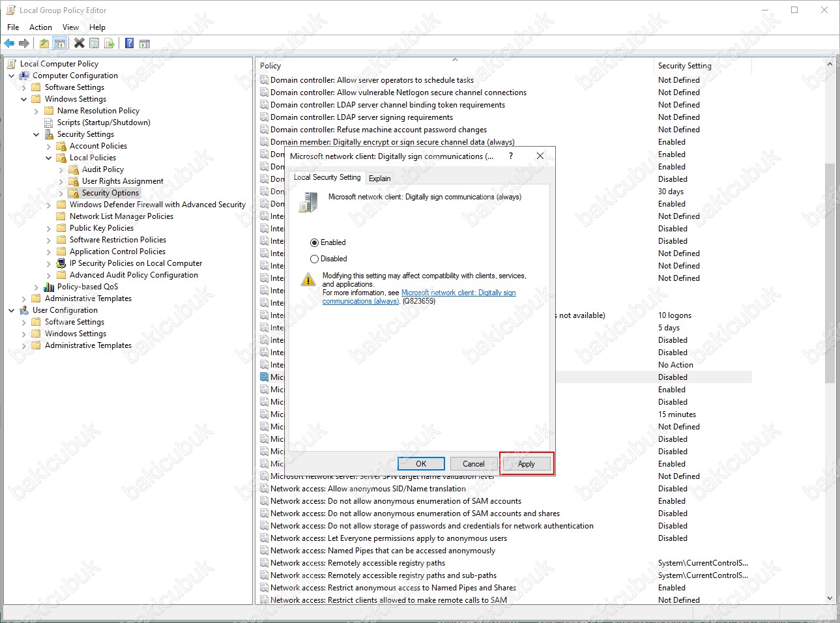Screen dimensions: 840x623
Task: Click the policy list vertical scrollbar thumb
Action: pos(830,273)
